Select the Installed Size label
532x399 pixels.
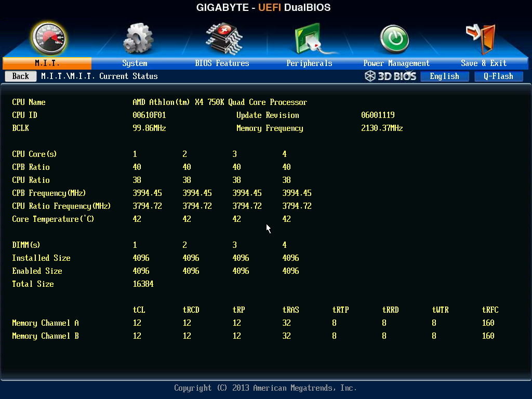42,258
